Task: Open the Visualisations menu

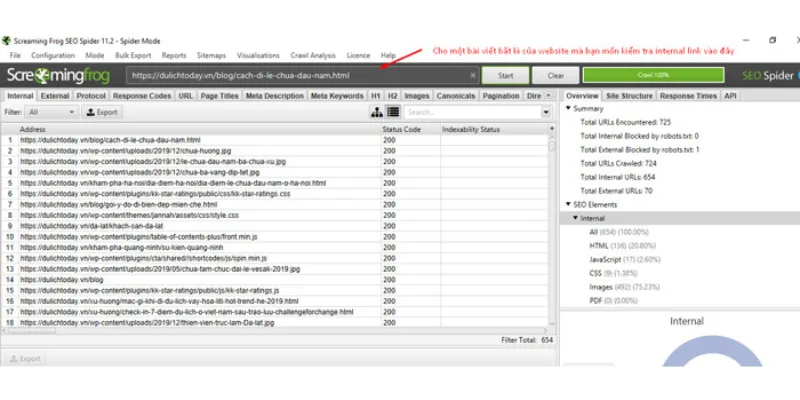Action: [x=258, y=55]
